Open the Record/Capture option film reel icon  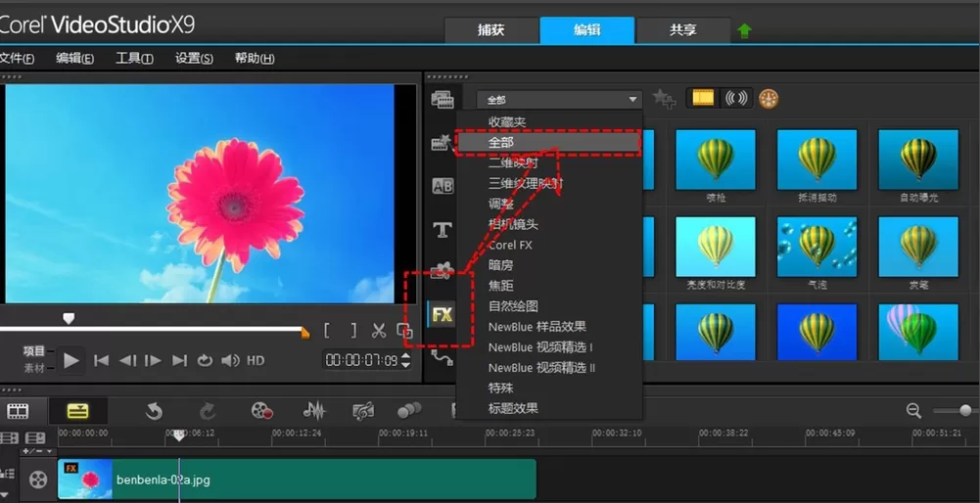click(x=261, y=411)
